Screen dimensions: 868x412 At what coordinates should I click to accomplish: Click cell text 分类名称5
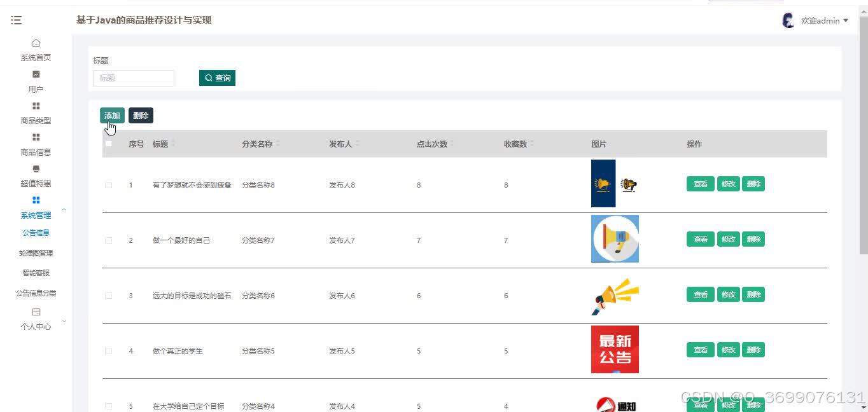tap(258, 351)
